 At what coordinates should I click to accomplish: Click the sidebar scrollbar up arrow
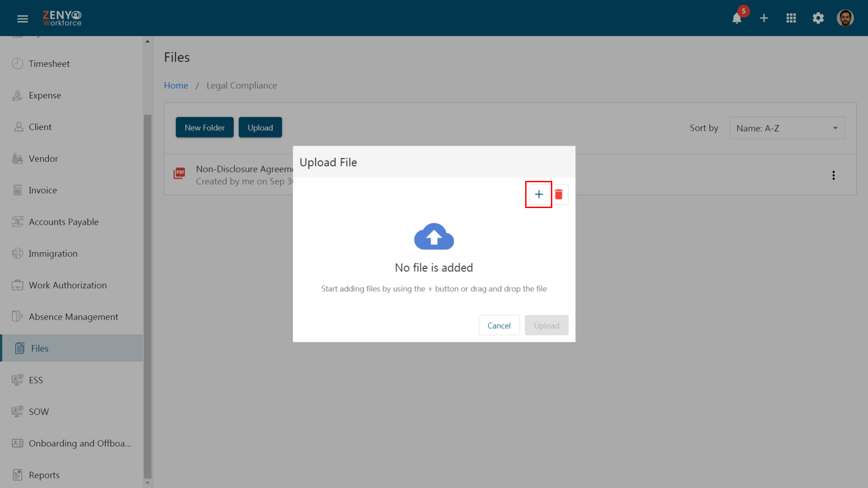coord(147,41)
